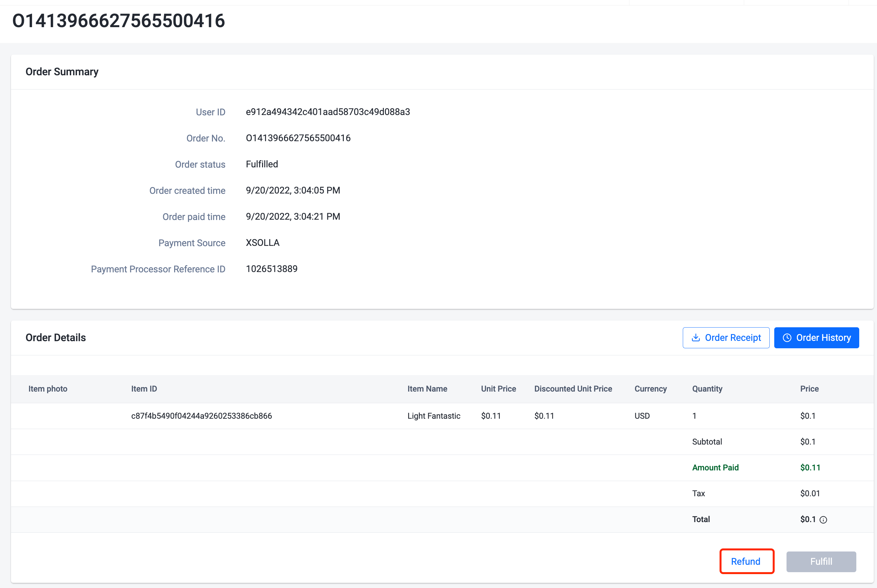
Task: Open the Order History
Action: pyautogui.click(x=816, y=338)
